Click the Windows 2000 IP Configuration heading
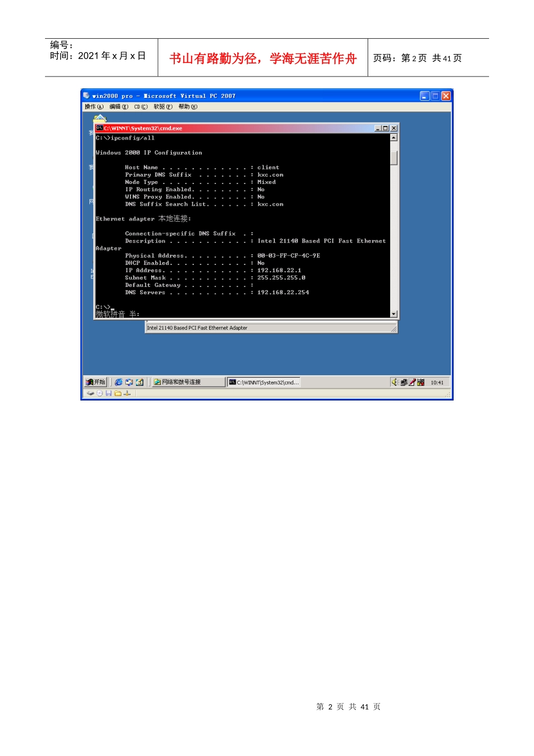 coord(149,153)
